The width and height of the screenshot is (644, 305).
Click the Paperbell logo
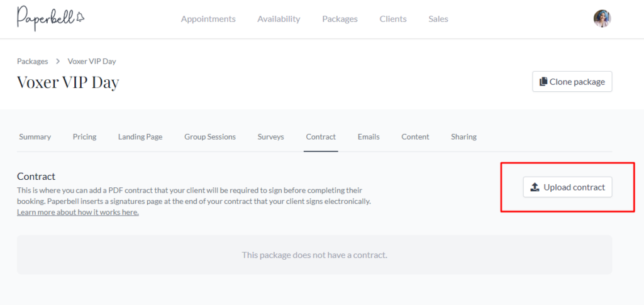(51, 18)
